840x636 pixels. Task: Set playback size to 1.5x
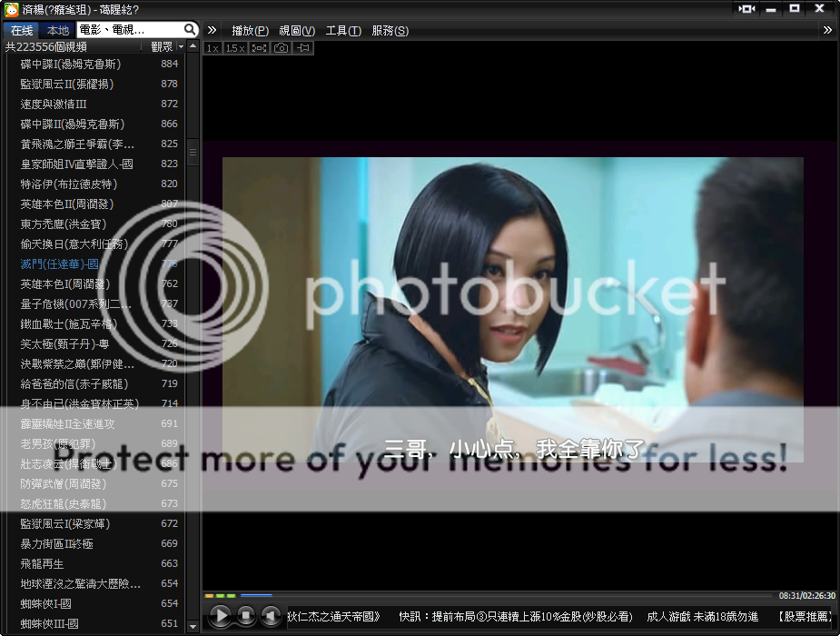235,47
